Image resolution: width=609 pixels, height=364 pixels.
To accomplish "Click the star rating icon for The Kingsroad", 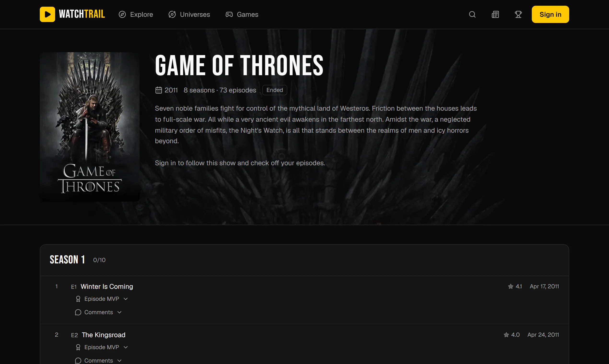I will (x=506, y=335).
